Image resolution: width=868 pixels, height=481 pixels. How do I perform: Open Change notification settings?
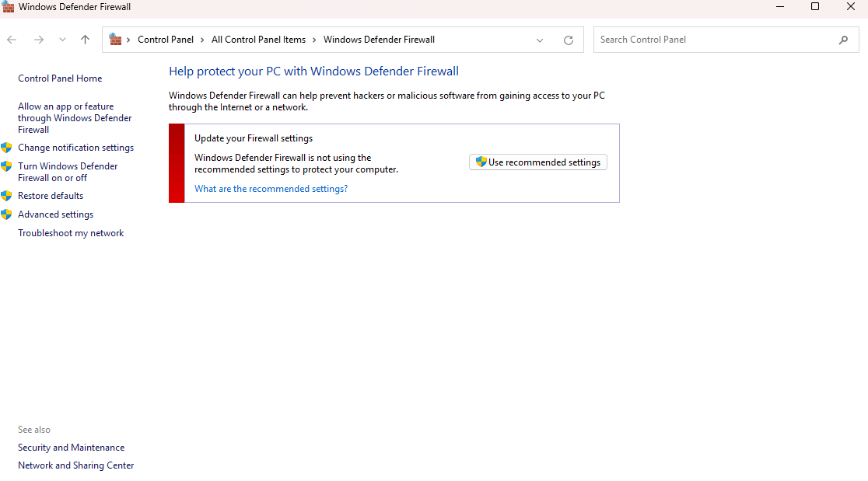pyautogui.click(x=76, y=148)
